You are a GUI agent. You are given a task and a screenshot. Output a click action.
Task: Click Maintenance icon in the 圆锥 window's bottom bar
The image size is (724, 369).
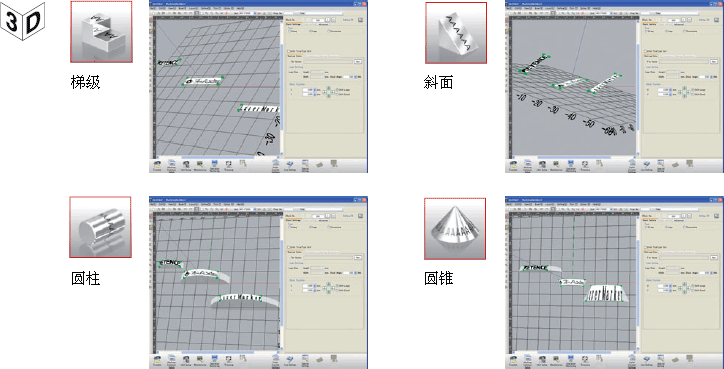point(555,360)
